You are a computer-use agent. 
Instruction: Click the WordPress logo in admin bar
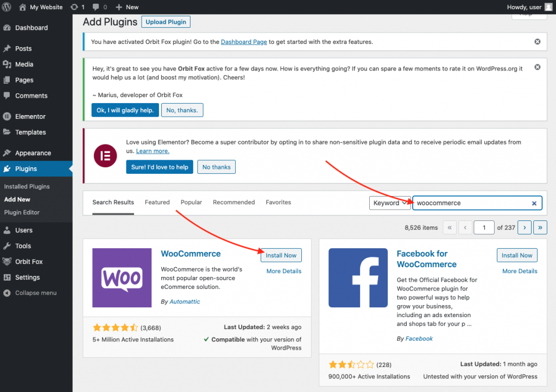point(7,7)
